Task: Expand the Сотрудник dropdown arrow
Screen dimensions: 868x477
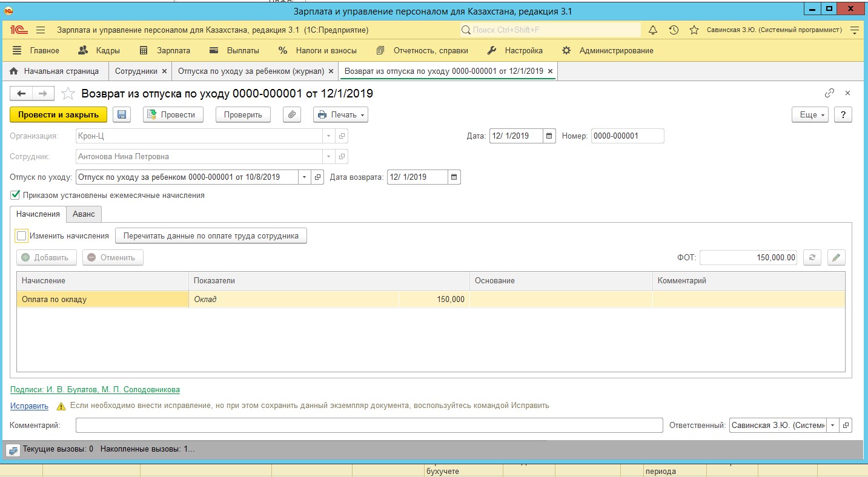Action: (x=328, y=156)
